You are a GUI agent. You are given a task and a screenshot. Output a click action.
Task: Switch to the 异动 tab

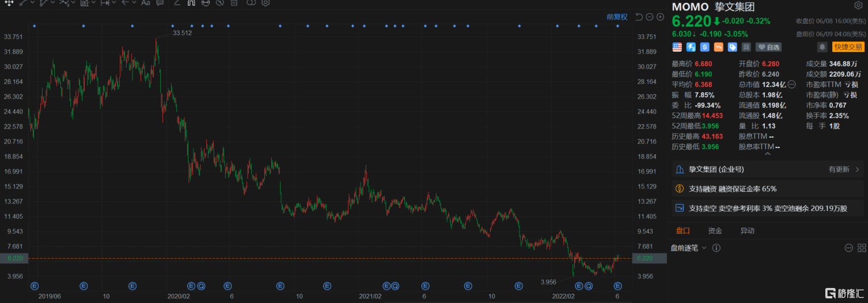click(x=747, y=231)
